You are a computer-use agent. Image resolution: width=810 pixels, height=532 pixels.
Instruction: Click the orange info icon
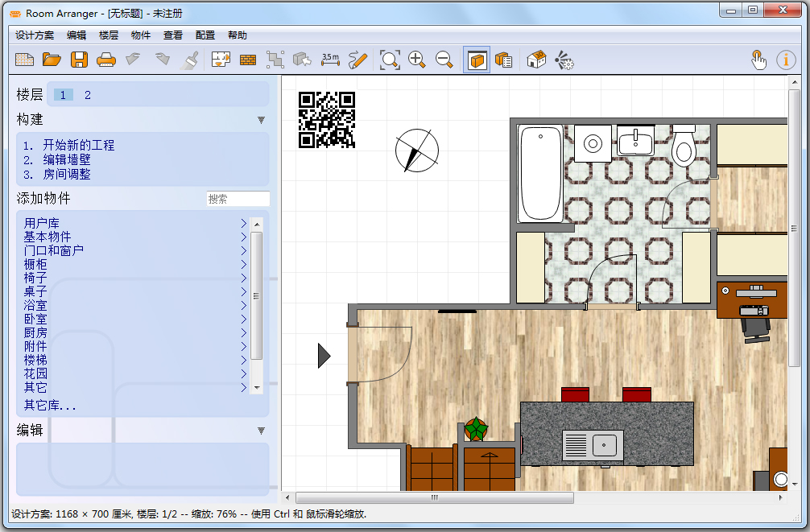[786, 60]
